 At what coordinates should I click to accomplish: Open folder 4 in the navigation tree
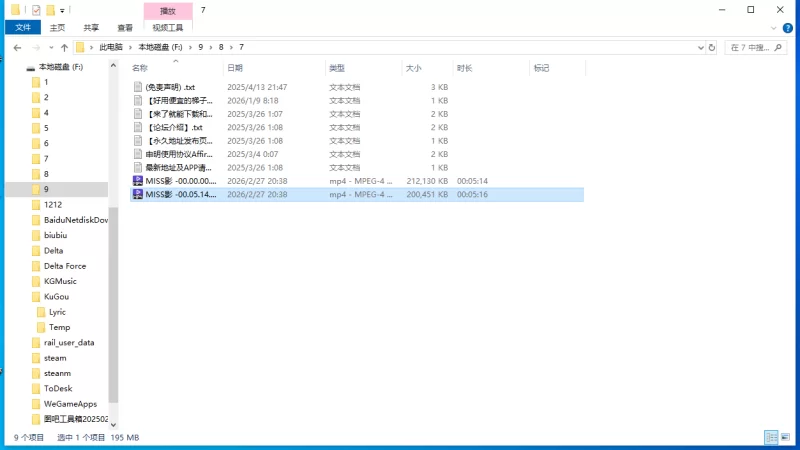point(46,113)
